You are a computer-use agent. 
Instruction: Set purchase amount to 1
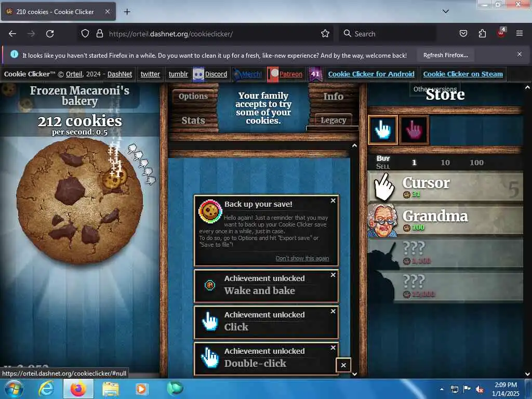coord(414,163)
